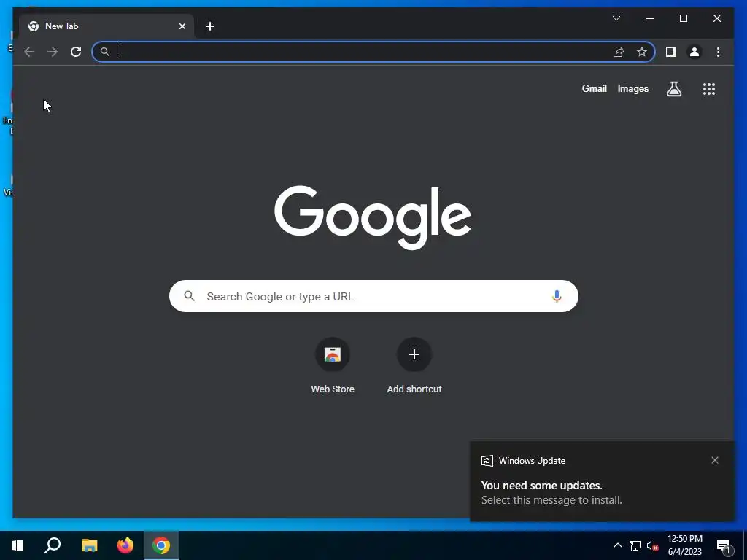The height and width of the screenshot is (560, 747).
Task: Minimize the Chrome window
Action: tap(650, 18)
